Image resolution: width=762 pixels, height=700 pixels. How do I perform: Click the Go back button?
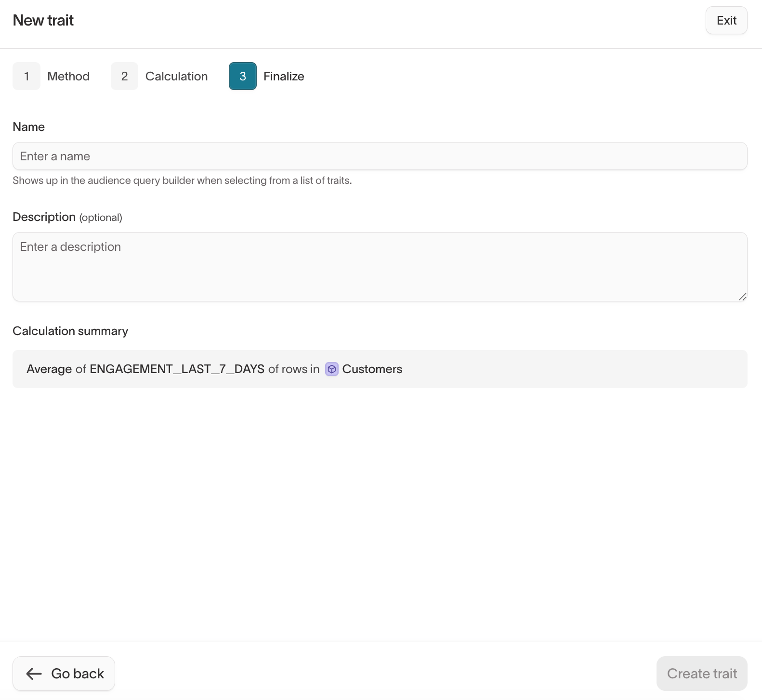point(64,674)
